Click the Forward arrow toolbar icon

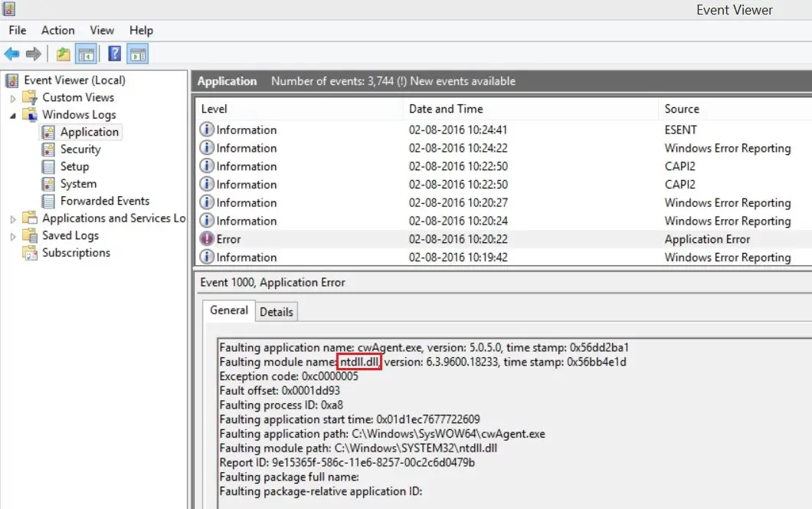(x=34, y=54)
